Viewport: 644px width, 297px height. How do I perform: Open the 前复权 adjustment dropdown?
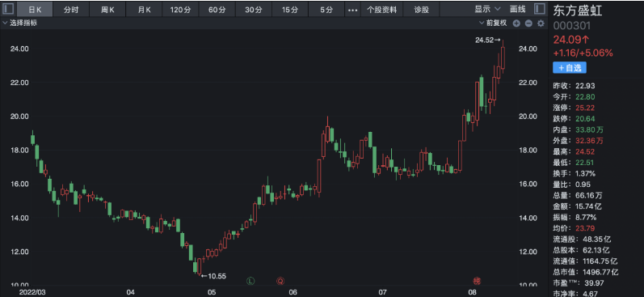(x=494, y=23)
